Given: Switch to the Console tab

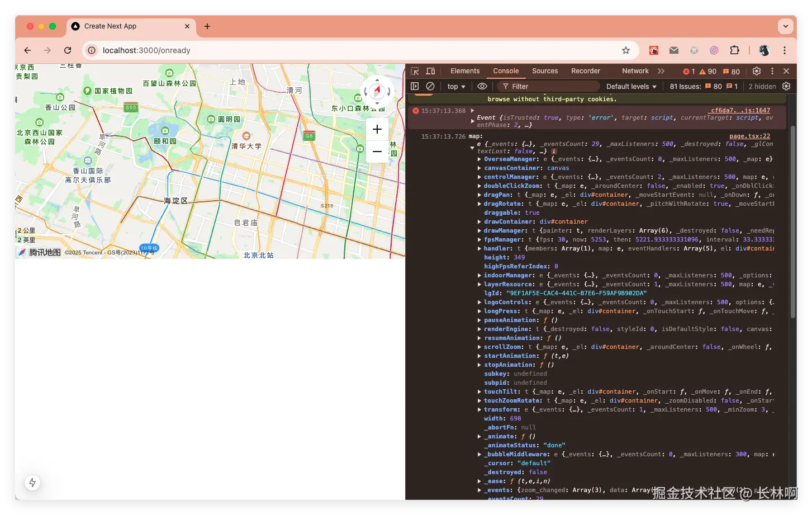Looking at the screenshot, I should [506, 71].
